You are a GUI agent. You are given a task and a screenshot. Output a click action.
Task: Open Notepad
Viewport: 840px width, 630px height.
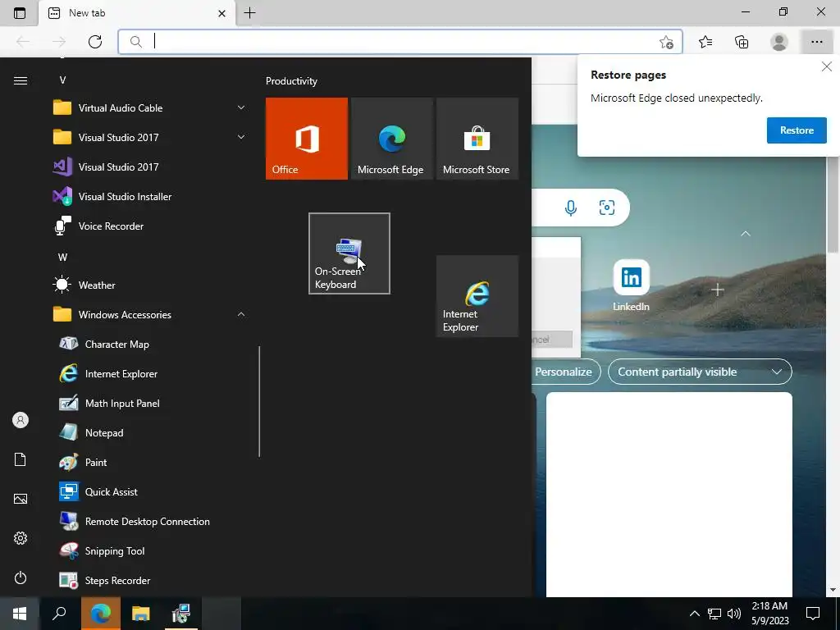[x=150, y=432]
